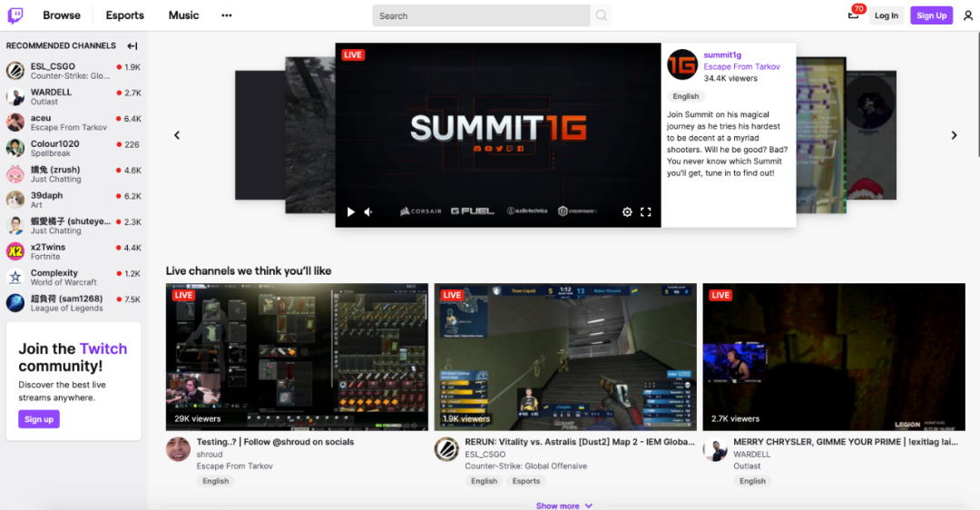The width and height of the screenshot is (980, 510).
Task: Open zrush channel avatar
Action: click(x=15, y=173)
